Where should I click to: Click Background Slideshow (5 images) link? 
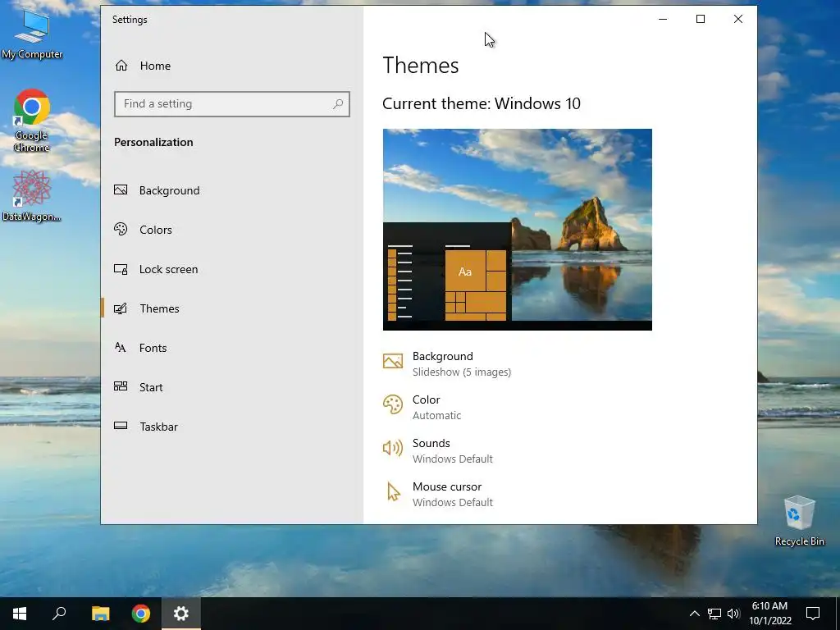tap(461, 363)
